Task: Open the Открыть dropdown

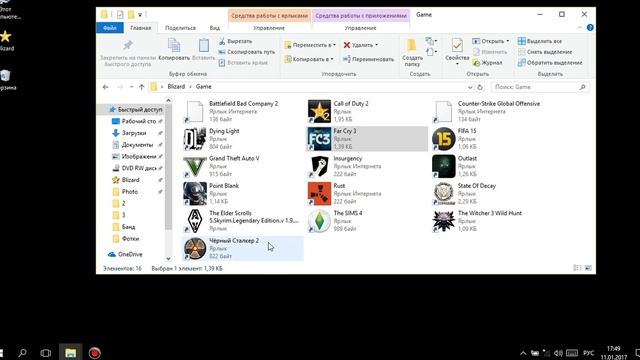Action: (507, 41)
